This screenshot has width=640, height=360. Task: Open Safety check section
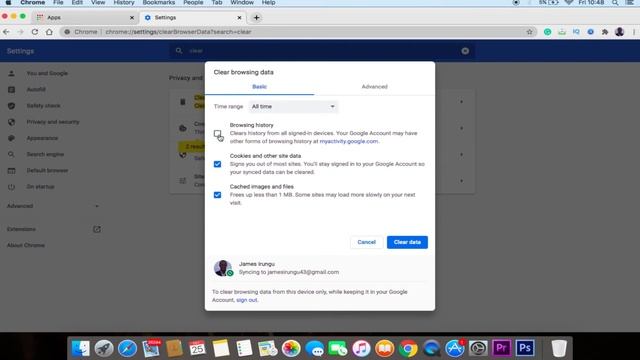43,106
